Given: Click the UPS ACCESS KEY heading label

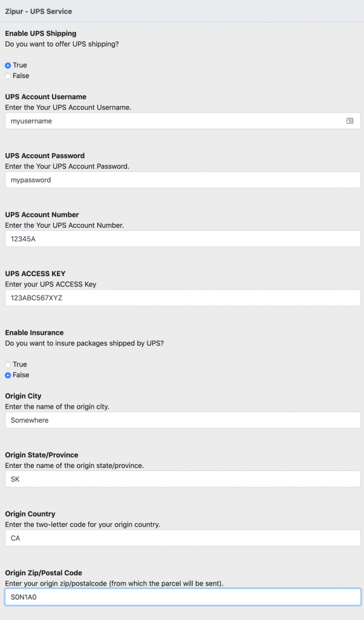Looking at the screenshot, I should [x=35, y=274].
